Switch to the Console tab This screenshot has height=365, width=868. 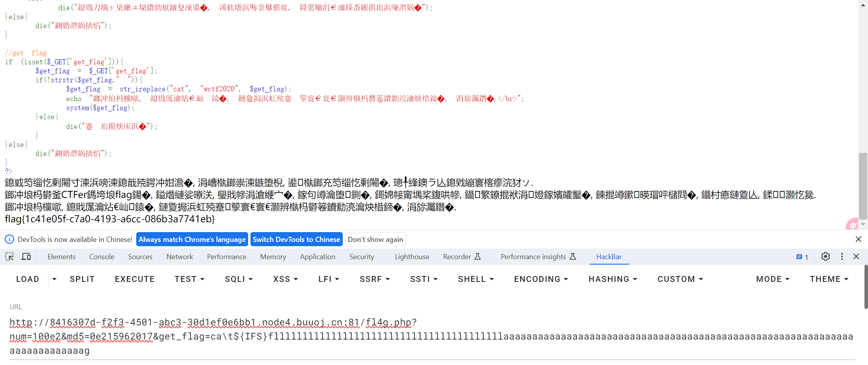click(x=102, y=257)
